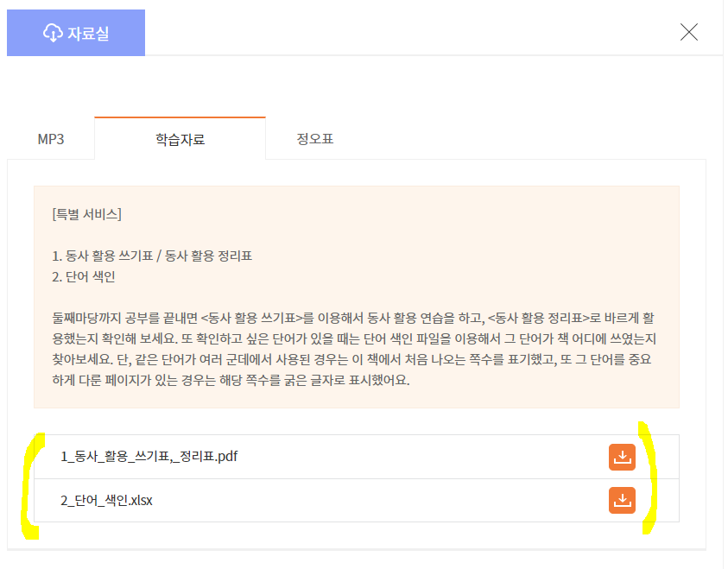Click the [특별 서비스] heading text
This screenshot has width=728, height=569.
87,214
